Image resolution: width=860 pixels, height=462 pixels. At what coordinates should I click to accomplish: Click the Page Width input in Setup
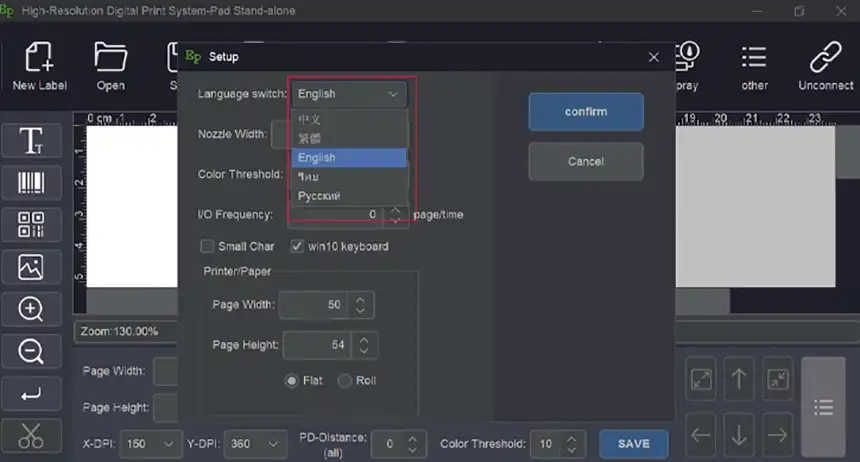pyautogui.click(x=315, y=304)
